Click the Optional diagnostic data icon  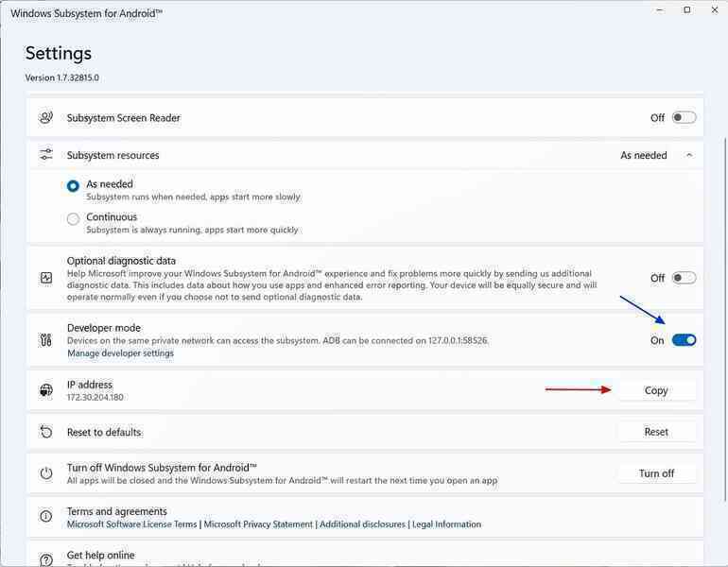click(x=46, y=278)
